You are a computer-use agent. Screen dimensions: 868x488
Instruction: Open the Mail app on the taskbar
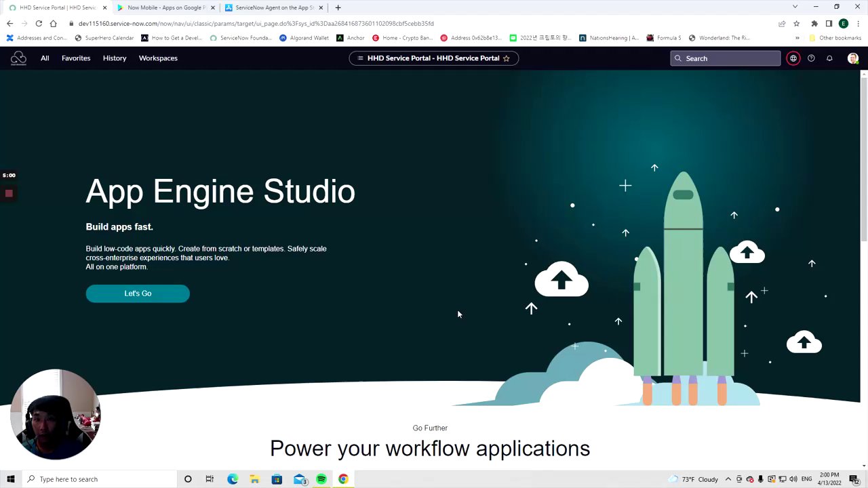(x=299, y=479)
